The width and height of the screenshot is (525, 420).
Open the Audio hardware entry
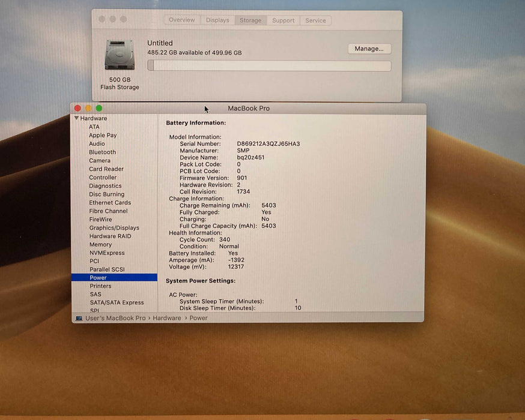point(97,143)
